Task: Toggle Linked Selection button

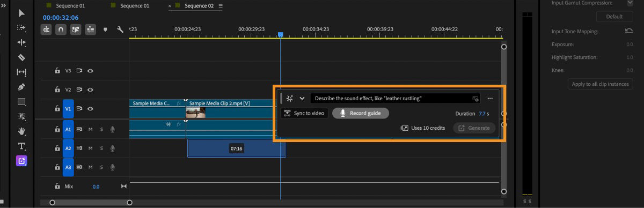Action: pos(75,30)
